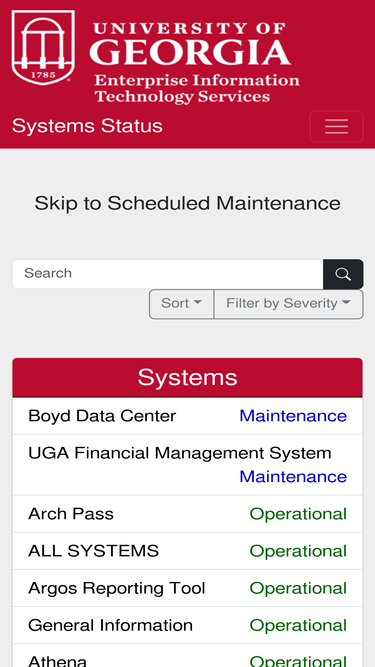The image size is (375, 667).
Task: Select the Boyd Data Center row
Action: [x=188, y=416]
